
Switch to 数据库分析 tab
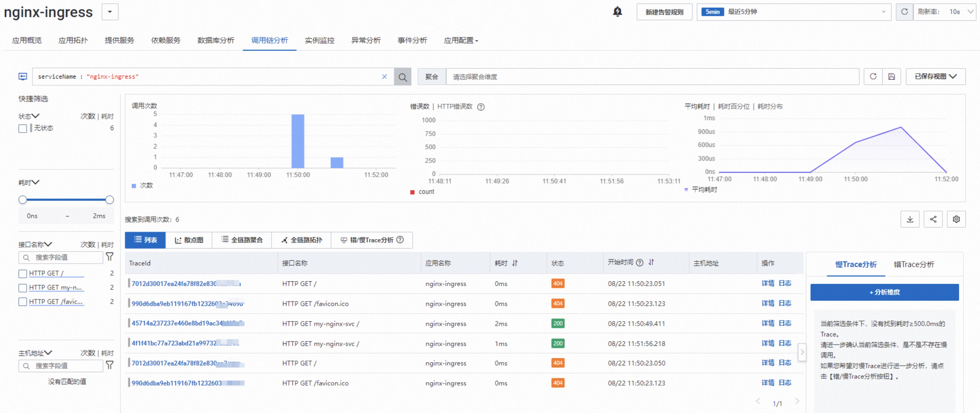[216, 40]
